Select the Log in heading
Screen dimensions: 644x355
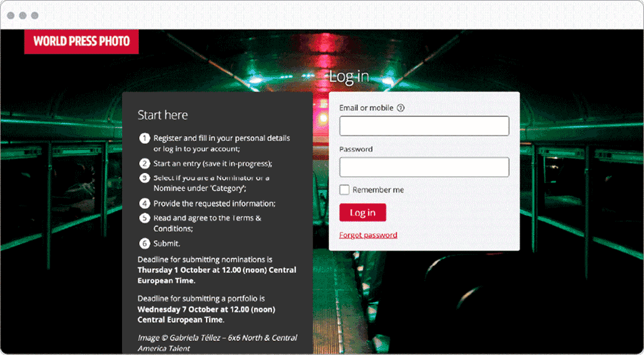(349, 76)
